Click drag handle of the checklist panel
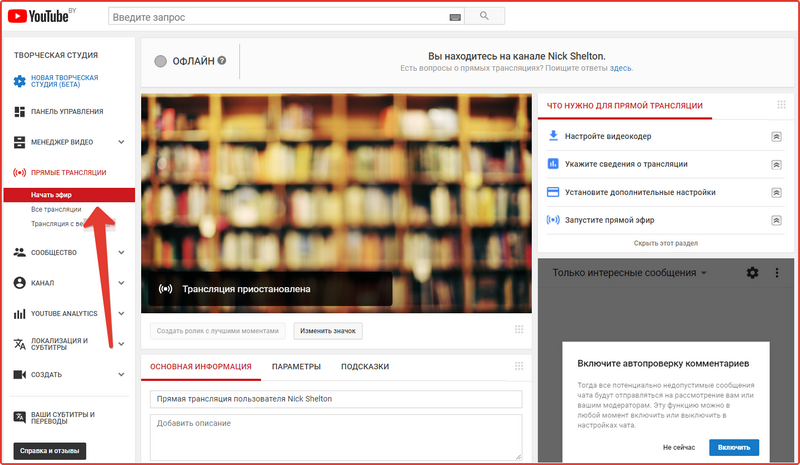Image resolution: width=800 pixels, height=465 pixels. (x=781, y=105)
